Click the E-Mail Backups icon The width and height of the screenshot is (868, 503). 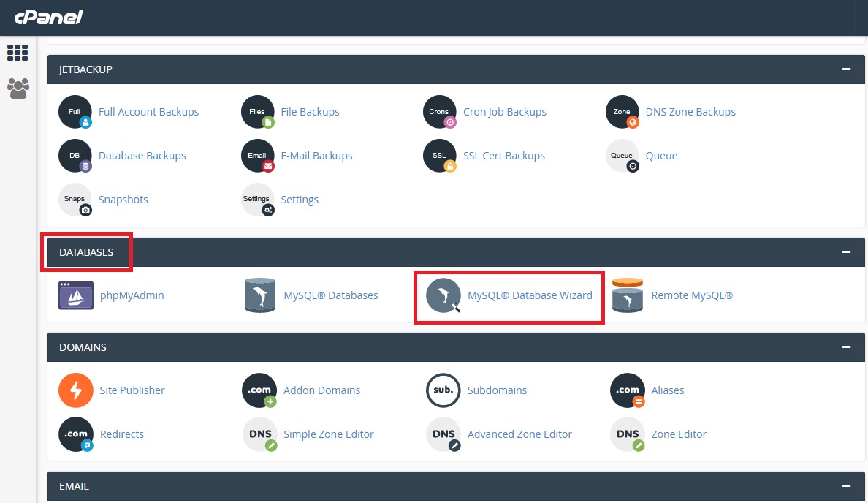(258, 156)
